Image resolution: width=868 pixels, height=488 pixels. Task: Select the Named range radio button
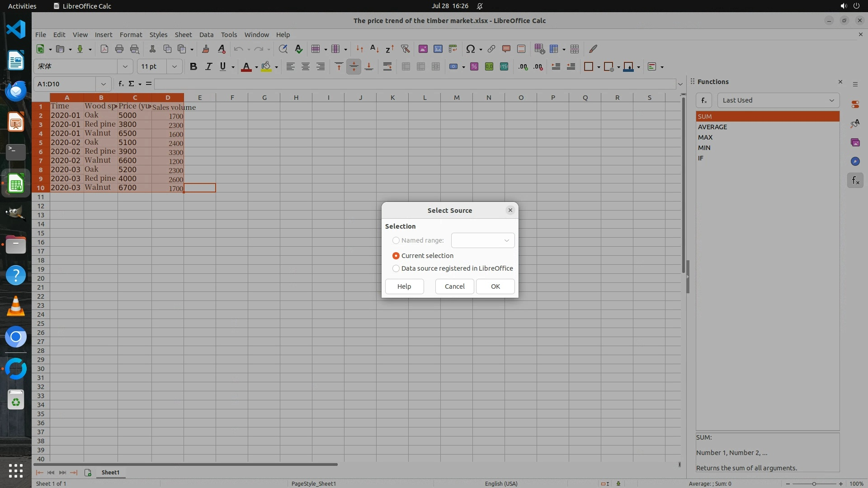point(396,240)
